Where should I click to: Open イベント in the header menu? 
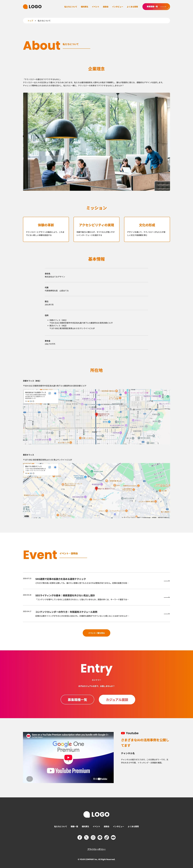click(x=95, y=7)
